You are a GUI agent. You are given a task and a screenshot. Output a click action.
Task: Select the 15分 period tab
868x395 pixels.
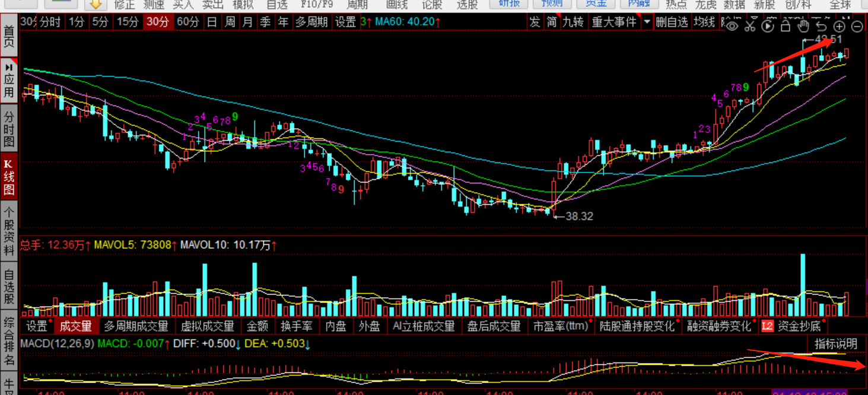coord(128,22)
